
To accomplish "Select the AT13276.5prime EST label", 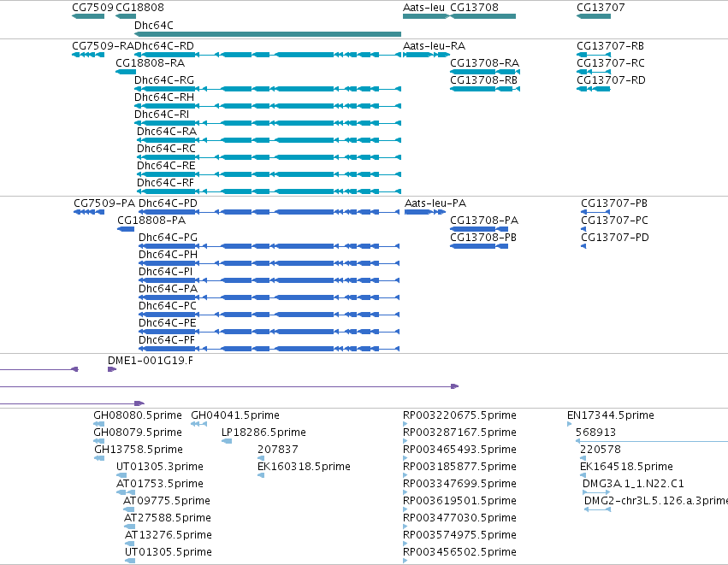I will coord(169,535).
